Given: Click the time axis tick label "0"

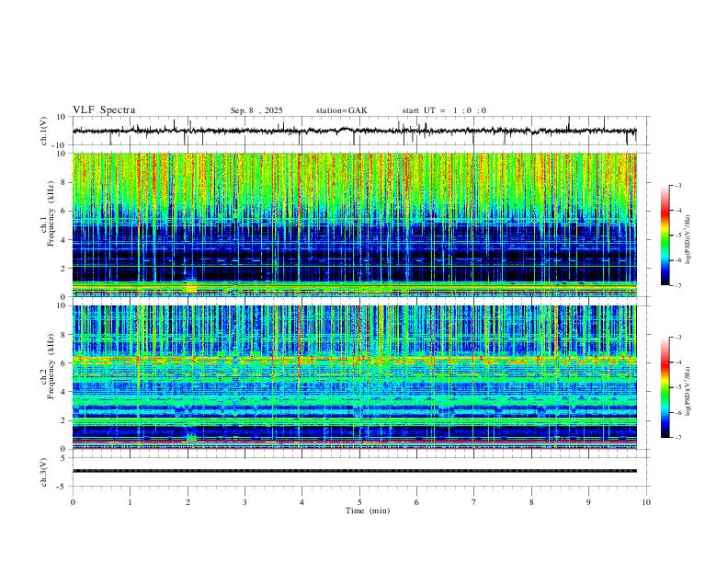Looking at the screenshot, I should pos(73,502).
